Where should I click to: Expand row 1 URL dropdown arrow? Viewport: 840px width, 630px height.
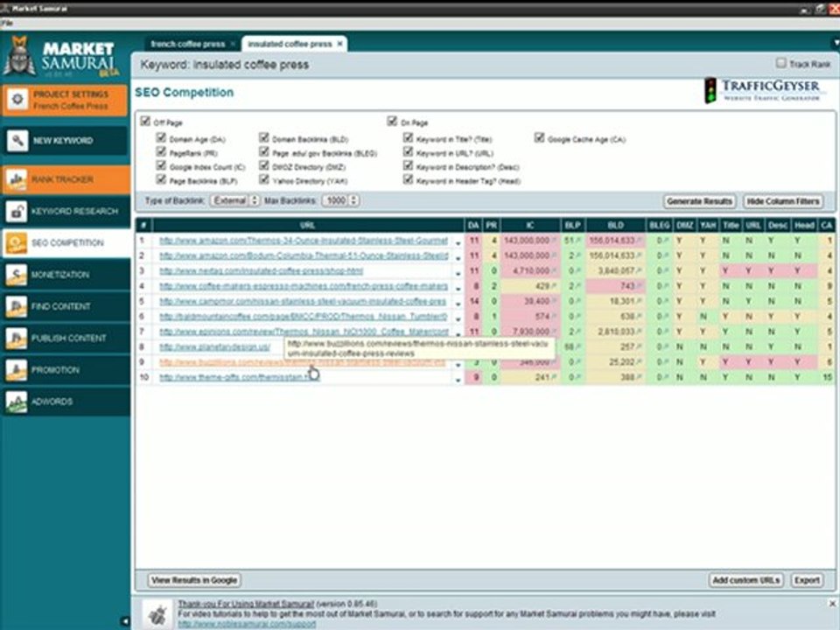coord(458,242)
